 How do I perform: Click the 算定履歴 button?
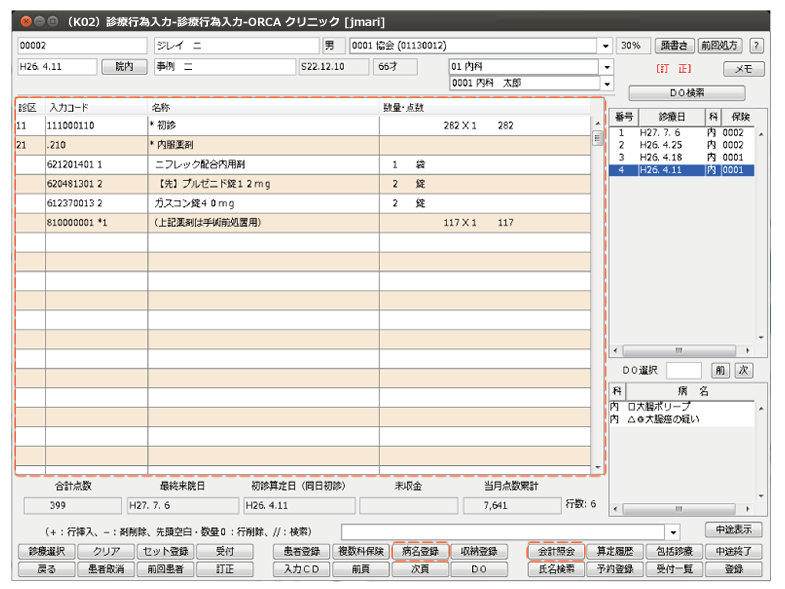point(615,551)
